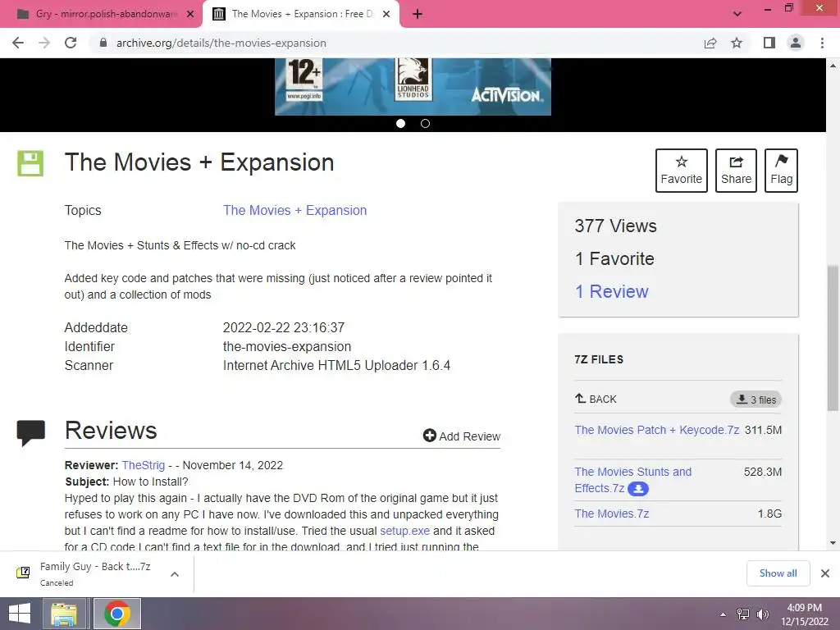
Task: Open the setup.exe link in review
Action: click(404, 531)
